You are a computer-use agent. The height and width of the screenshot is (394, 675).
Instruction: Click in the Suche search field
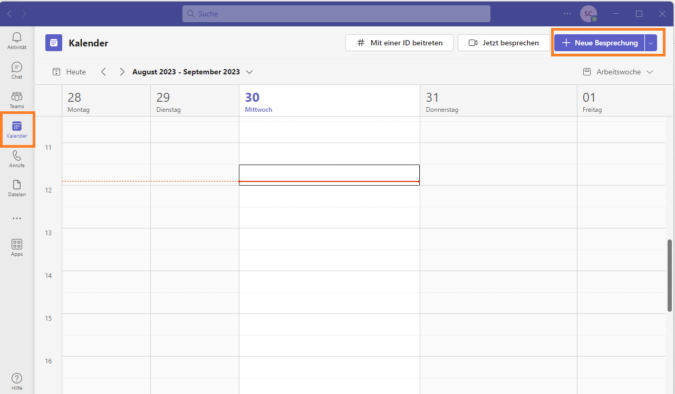tap(336, 14)
